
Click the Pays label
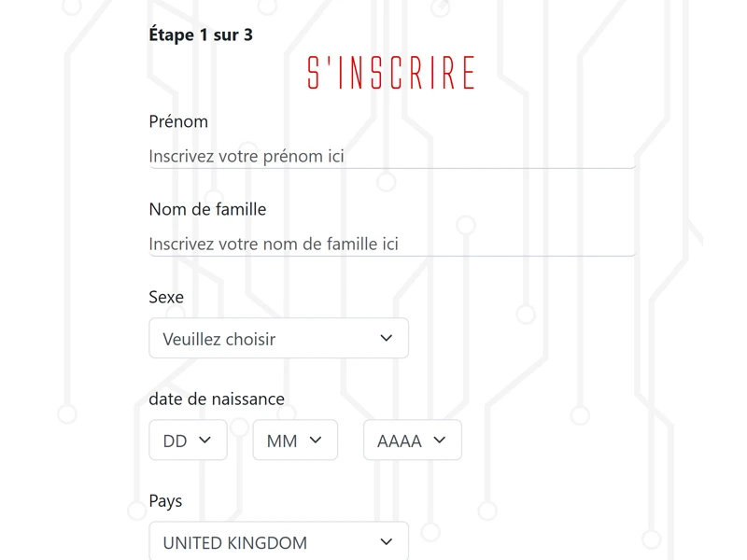click(165, 501)
